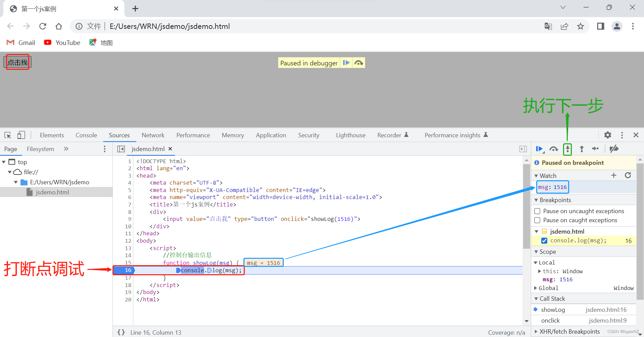This screenshot has width=644, height=337.
Task: Expand the this: Window entry
Action: 540,271
